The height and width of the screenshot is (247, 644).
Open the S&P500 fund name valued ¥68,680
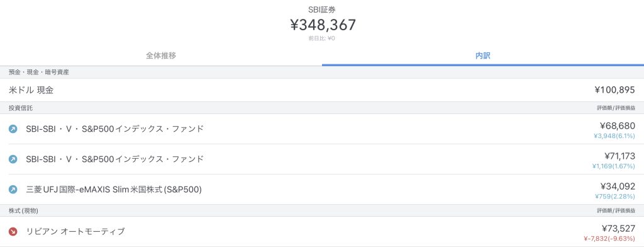point(114,129)
